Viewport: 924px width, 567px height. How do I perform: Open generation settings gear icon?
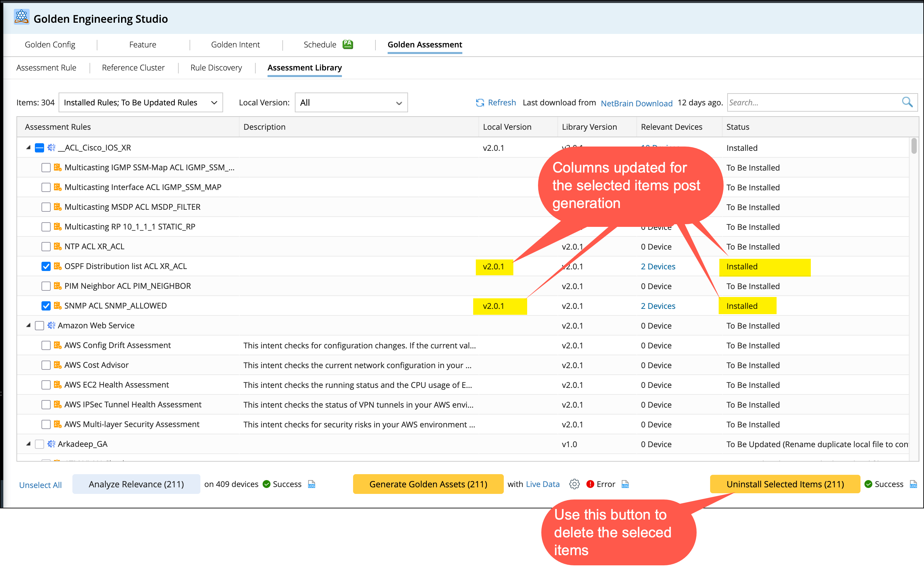tap(574, 484)
